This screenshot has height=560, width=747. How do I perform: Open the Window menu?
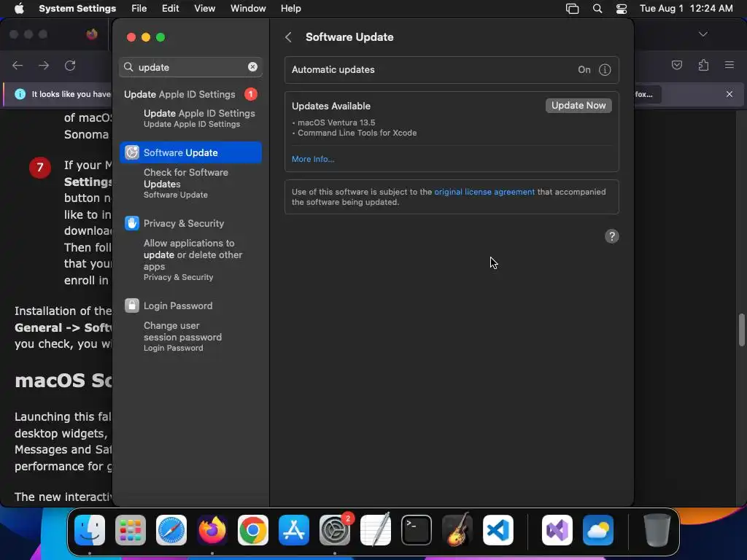point(248,9)
